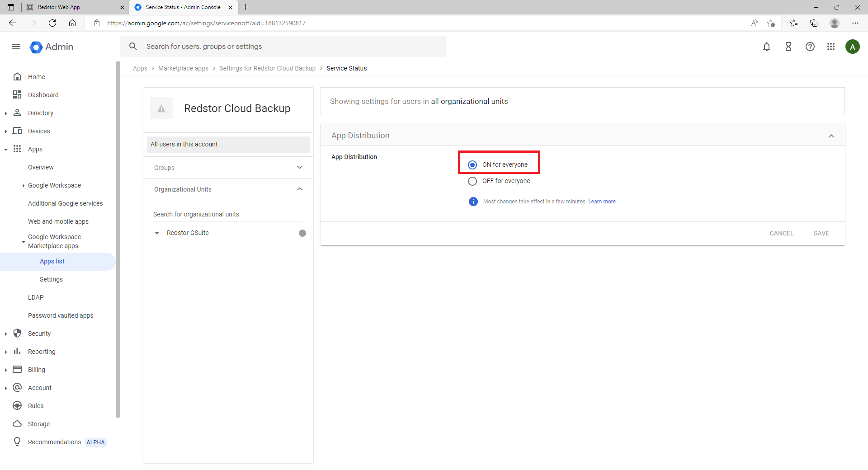Open the Learn more link
868x470 pixels.
pyautogui.click(x=602, y=202)
